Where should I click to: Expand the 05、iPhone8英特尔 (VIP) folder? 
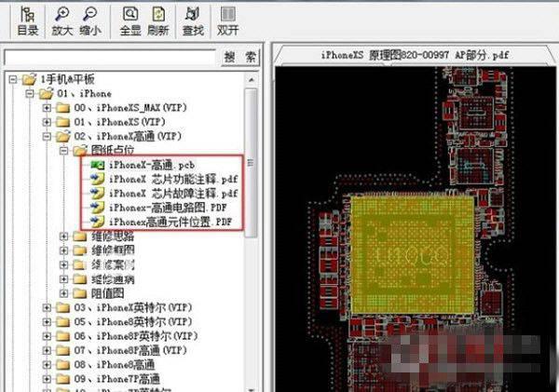tap(47, 322)
